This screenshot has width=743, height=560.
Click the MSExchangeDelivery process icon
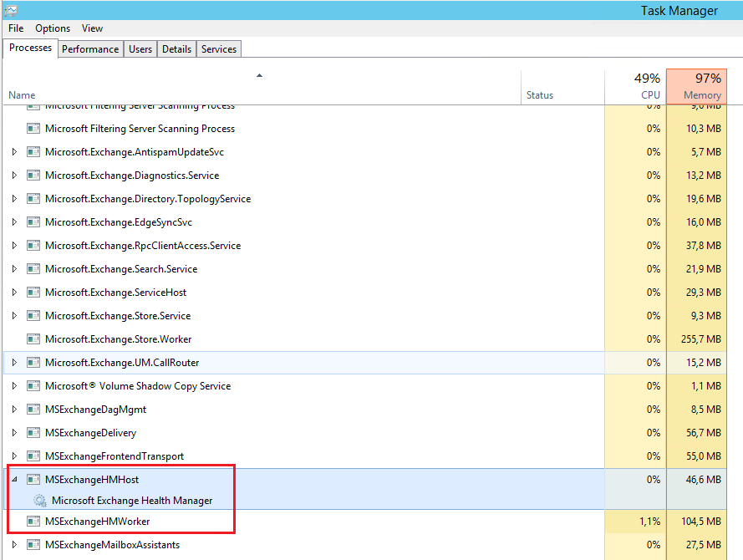point(33,433)
